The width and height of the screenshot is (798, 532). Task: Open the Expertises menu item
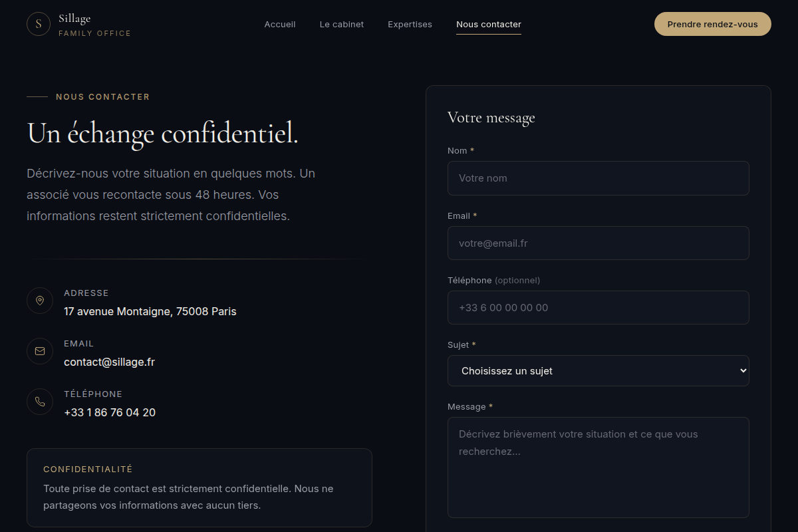(x=410, y=24)
